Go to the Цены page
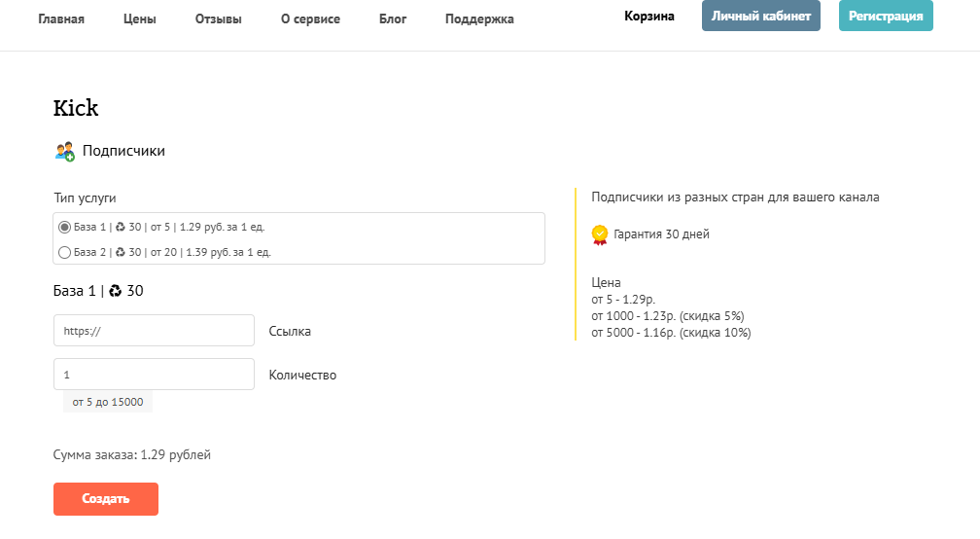The width and height of the screenshot is (980, 539). pos(139,18)
